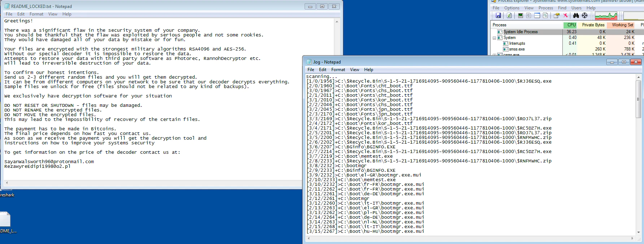Image resolution: width=644 pixels, height=244 pixels.
Task: Click horizontal scroll-left arrow in .log Notepad
Action: tap(308, 238)
